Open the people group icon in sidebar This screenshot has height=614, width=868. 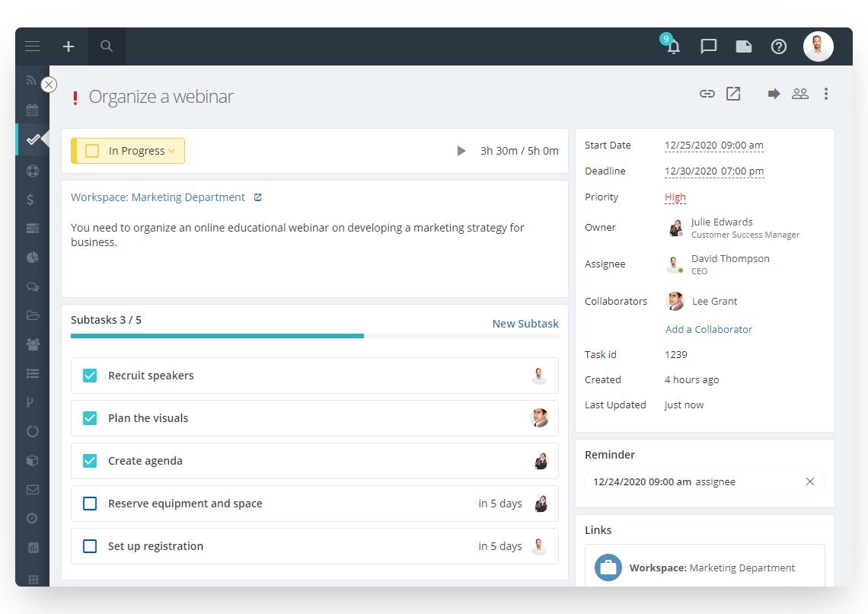click(x=33, y=344)
